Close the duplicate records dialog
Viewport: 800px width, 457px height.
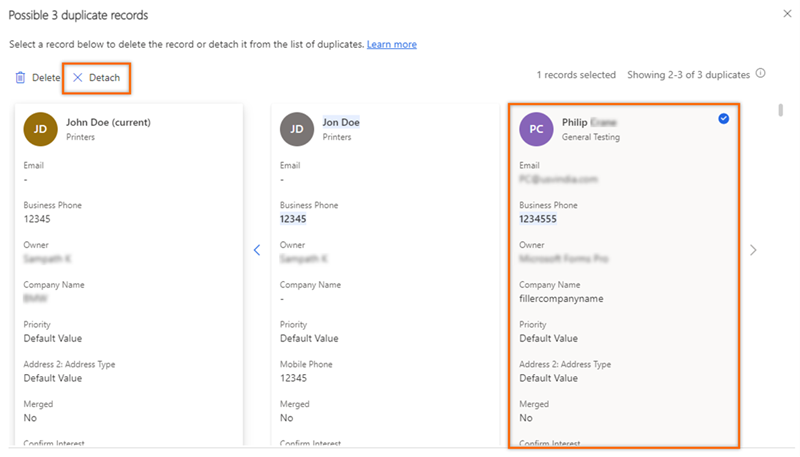(x=787, y=14)
